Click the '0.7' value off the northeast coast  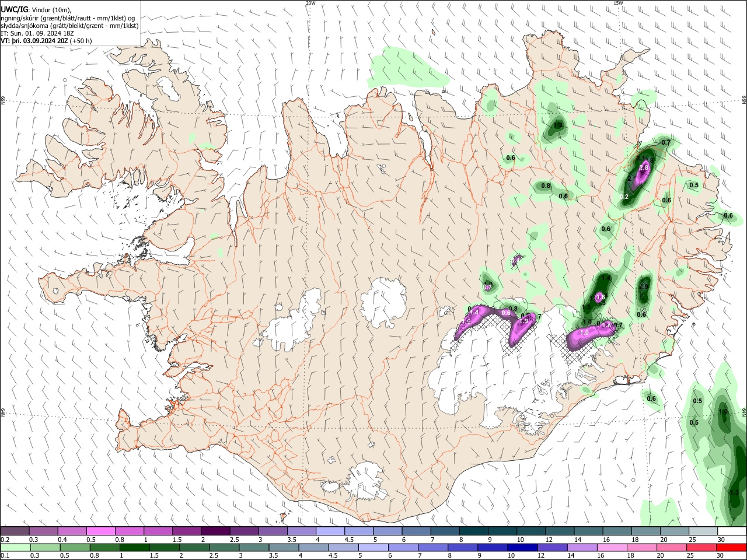tap(666, 142)
